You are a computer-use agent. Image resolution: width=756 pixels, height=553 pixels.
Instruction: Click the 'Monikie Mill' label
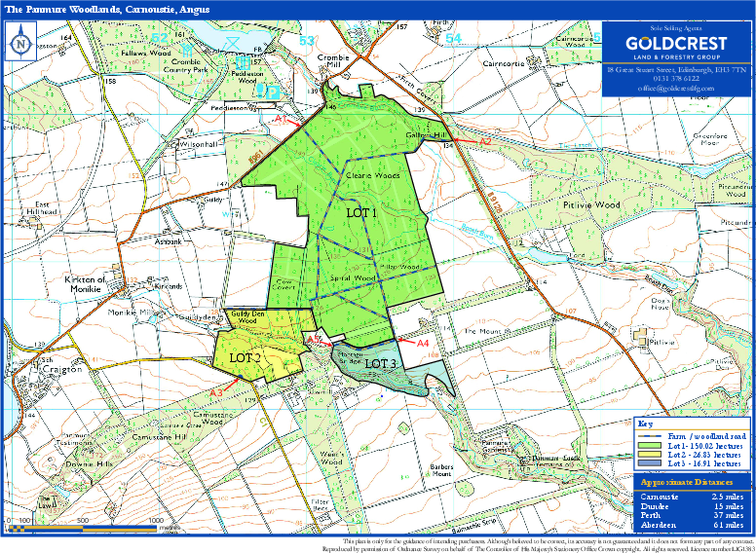point(130,313)
